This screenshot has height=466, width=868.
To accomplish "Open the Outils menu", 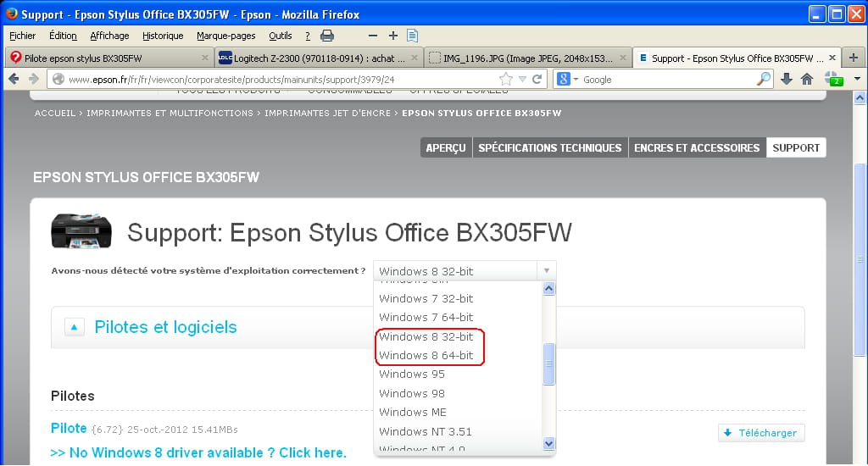I will tap(280, 36).
